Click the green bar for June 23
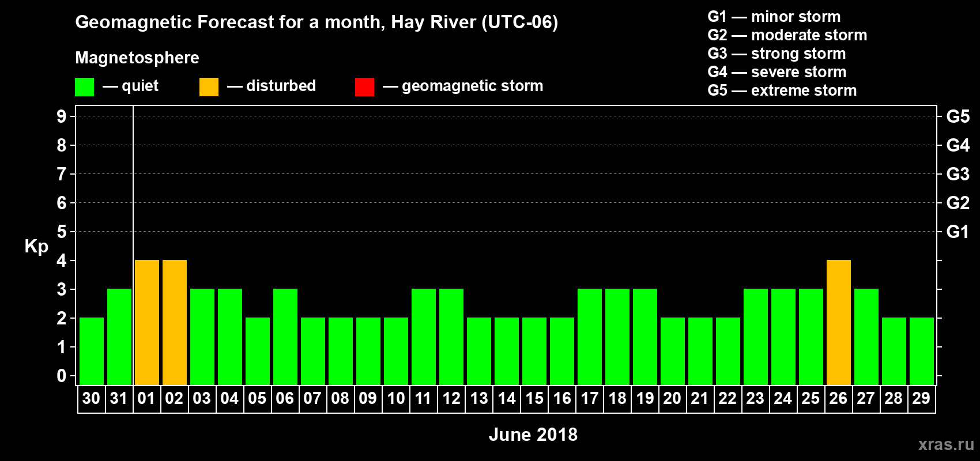 (x=756, y=337)
